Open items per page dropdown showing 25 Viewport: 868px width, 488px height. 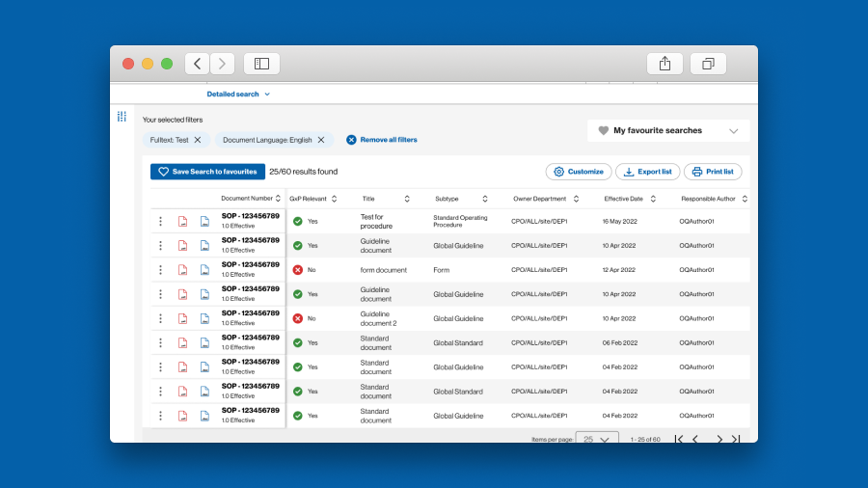597,439
